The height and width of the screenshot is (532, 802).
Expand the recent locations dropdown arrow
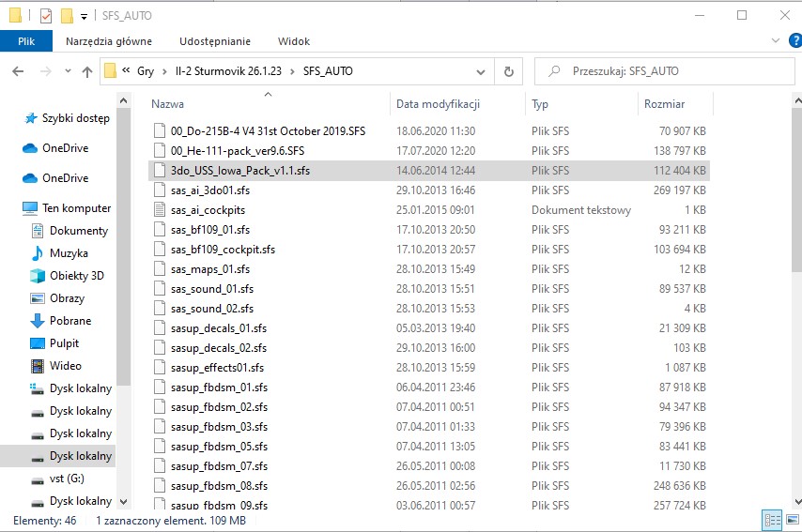click(x=68, y=71)
